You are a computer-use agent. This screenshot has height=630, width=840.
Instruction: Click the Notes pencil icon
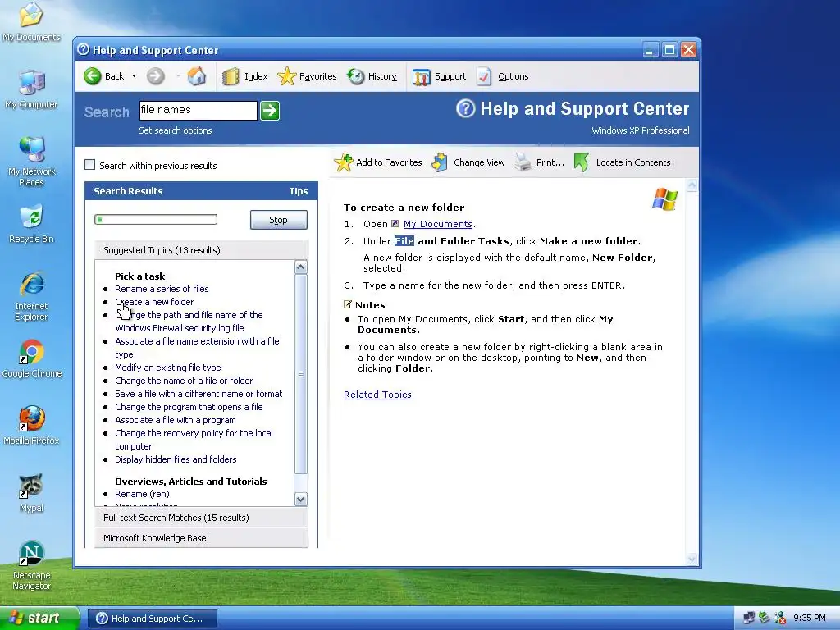[348, 304]
